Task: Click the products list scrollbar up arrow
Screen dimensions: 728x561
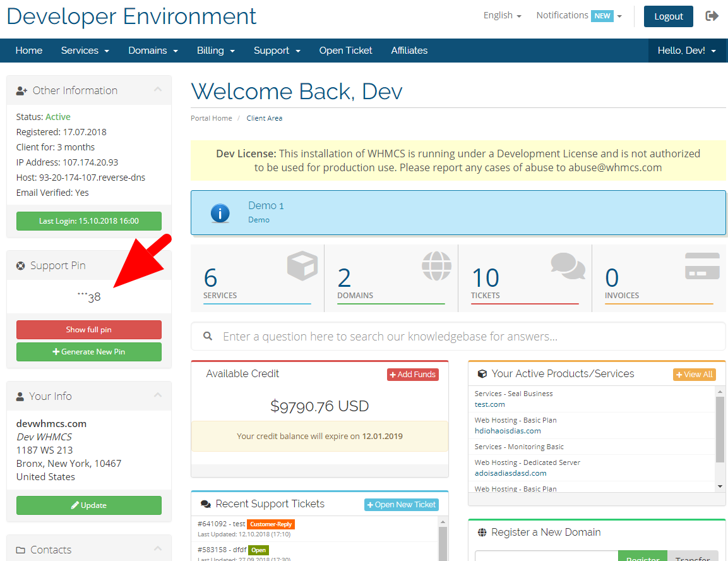Action: (720, 392)
